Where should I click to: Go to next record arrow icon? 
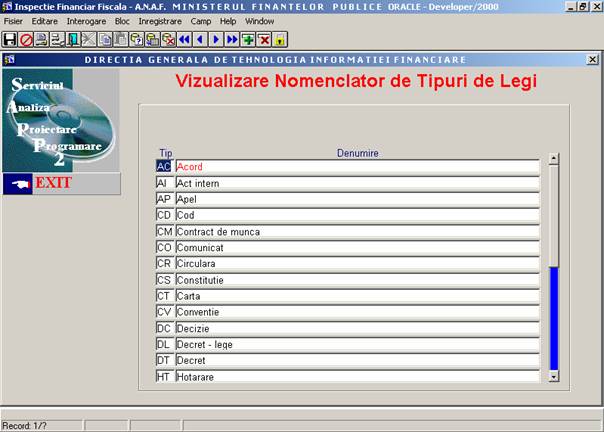pyautogui.click(x=216, y=39)
